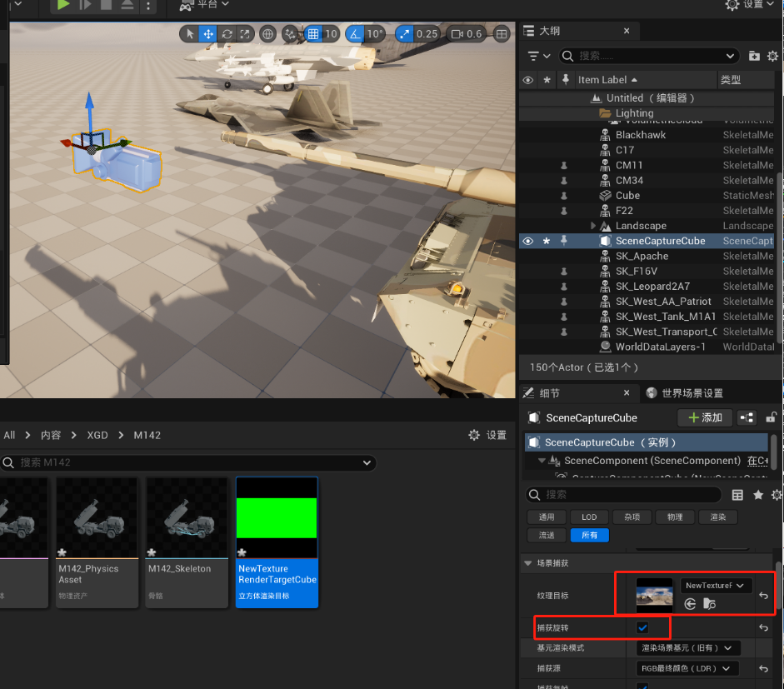784x689 pixels.
Task: Click use-selected-asset arrow icon under texture target
Action: point(690,604)
